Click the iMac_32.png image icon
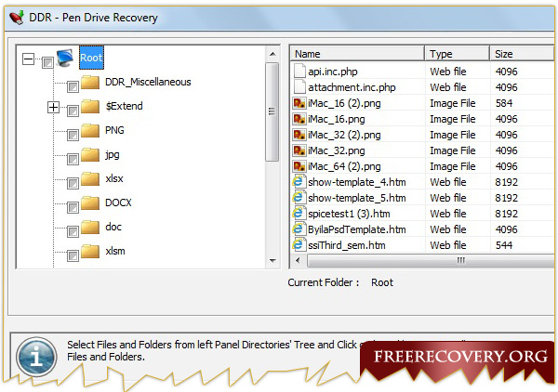This screenshot has width=558, height=392. [299, 150]
